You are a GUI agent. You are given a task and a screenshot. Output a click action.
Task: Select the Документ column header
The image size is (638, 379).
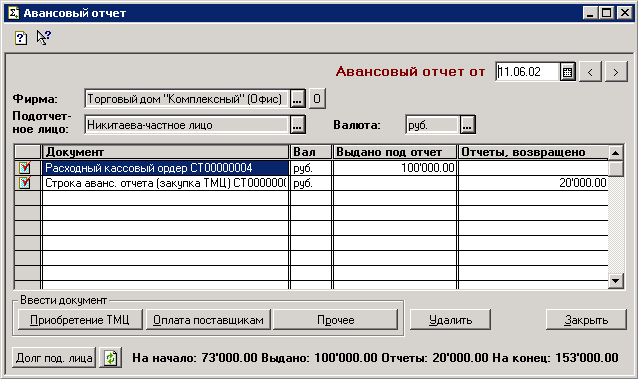click(x=166, y=152)
